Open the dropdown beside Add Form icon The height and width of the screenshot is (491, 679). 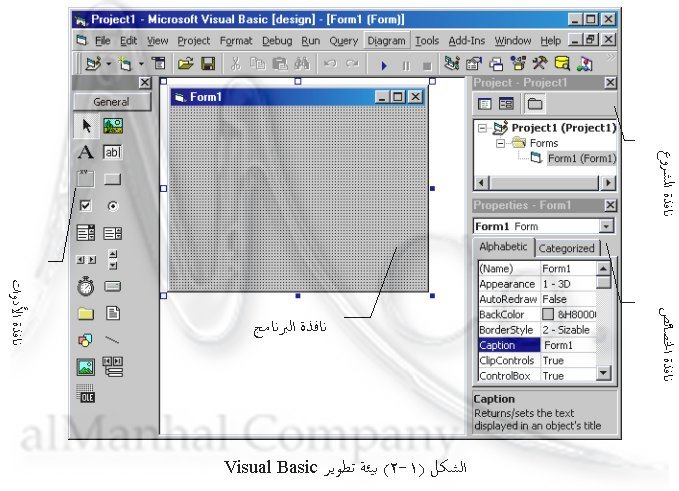tap(141, 65)
